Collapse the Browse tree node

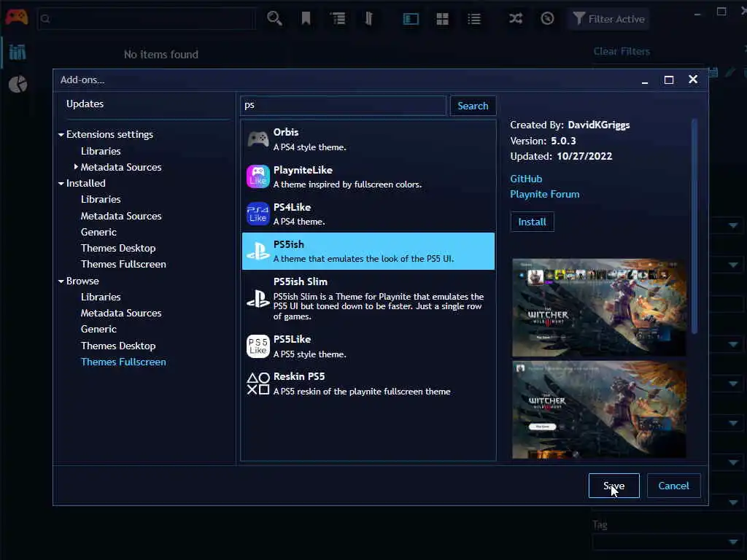(x=61, y=281)
